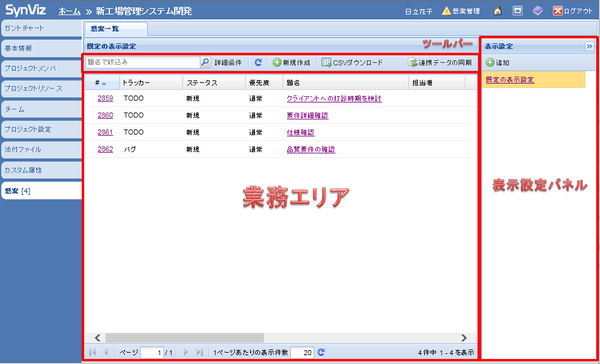Image resolution: width=600 pixels, height=364 pixels.
Task: Open issue number 2861
Action: pyautogui.click(x=105, y=132)
